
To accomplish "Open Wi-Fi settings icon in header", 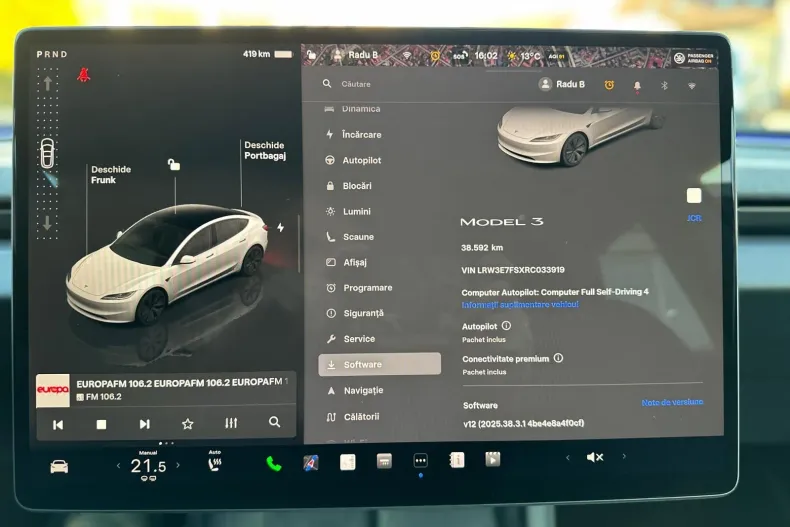I will tap(692, 86).
